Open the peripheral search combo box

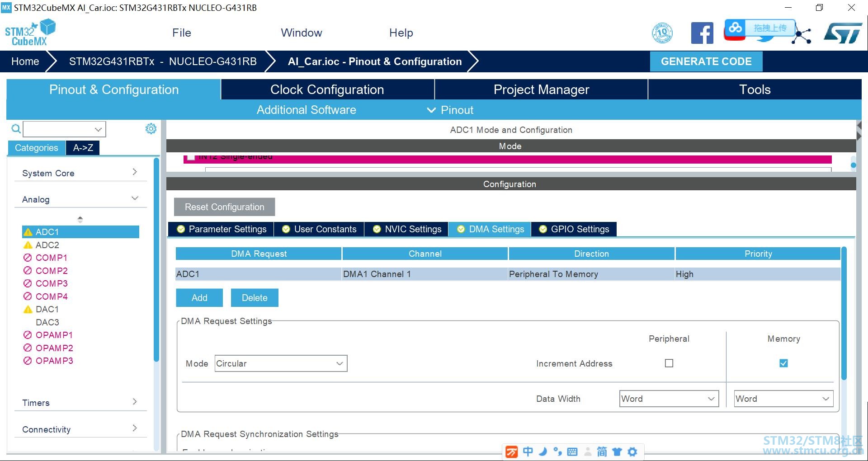[x=64, y=129]
